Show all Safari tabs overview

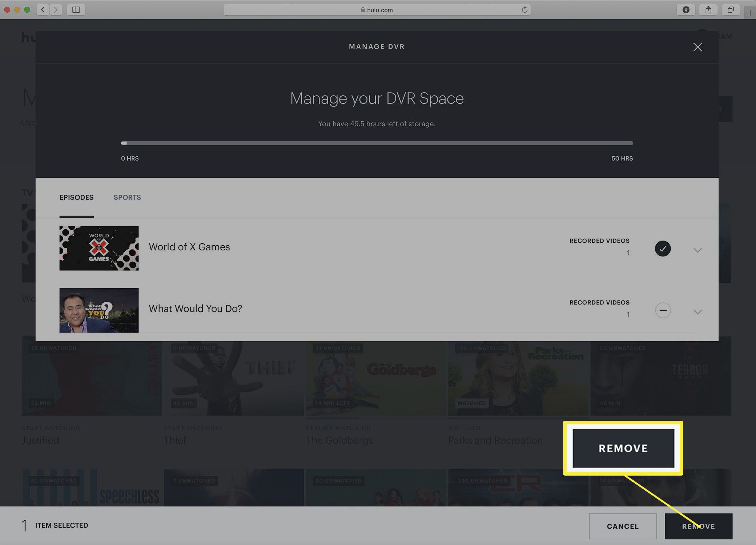[x=731, y=10]
